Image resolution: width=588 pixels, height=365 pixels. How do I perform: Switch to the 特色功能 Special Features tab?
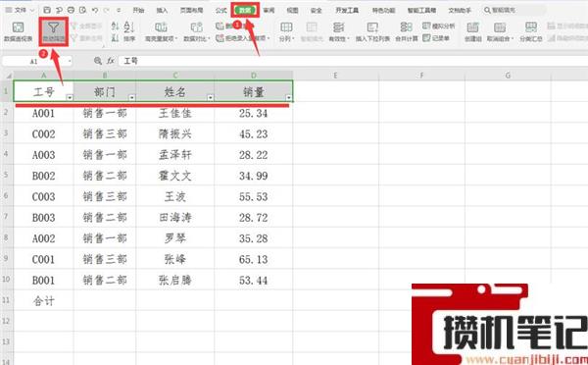point(383,10)
